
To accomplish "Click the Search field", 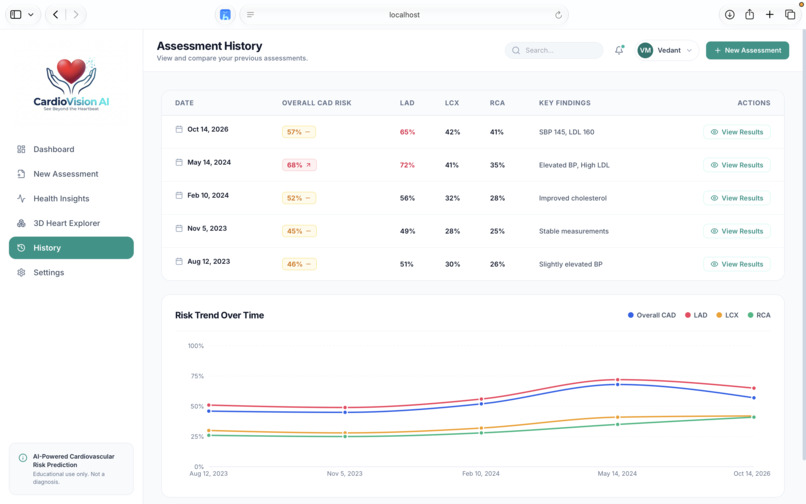I will point(554,50).
